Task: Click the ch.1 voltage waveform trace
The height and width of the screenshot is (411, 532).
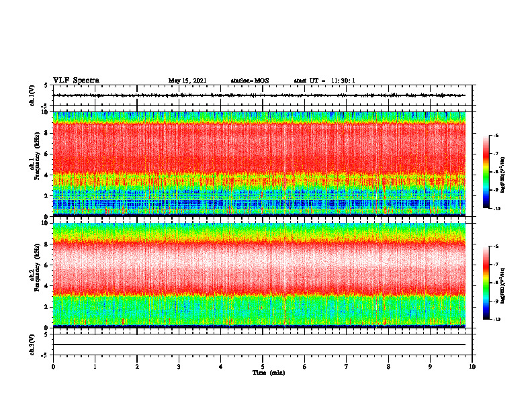Action: pos(259,95)
